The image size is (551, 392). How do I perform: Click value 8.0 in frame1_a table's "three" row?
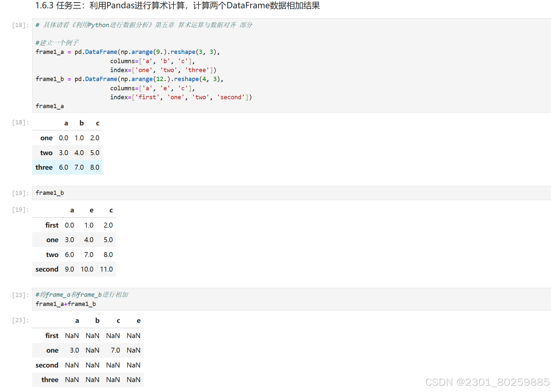[95, 167]
